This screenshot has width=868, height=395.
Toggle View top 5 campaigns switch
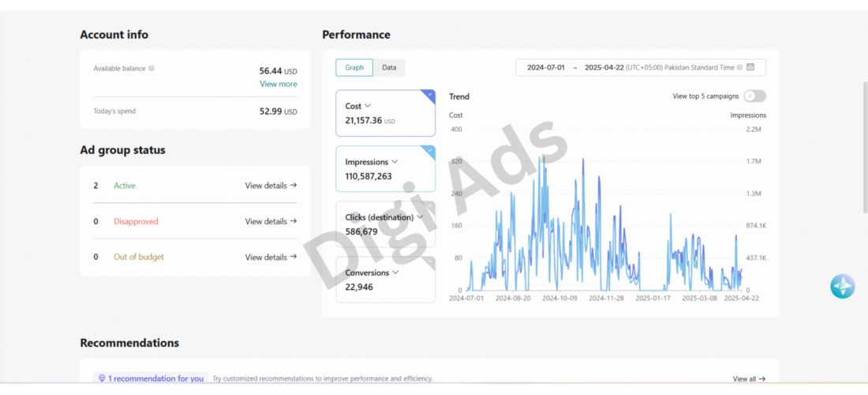coord(754,96)
